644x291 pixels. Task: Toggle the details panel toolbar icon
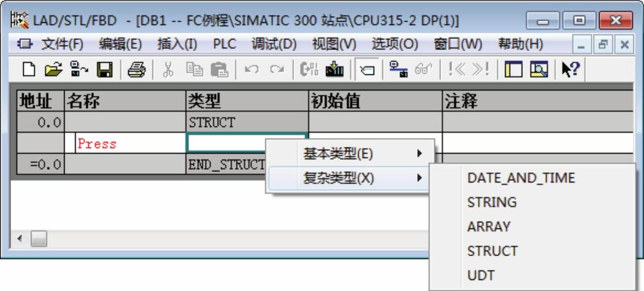point(539,70)
